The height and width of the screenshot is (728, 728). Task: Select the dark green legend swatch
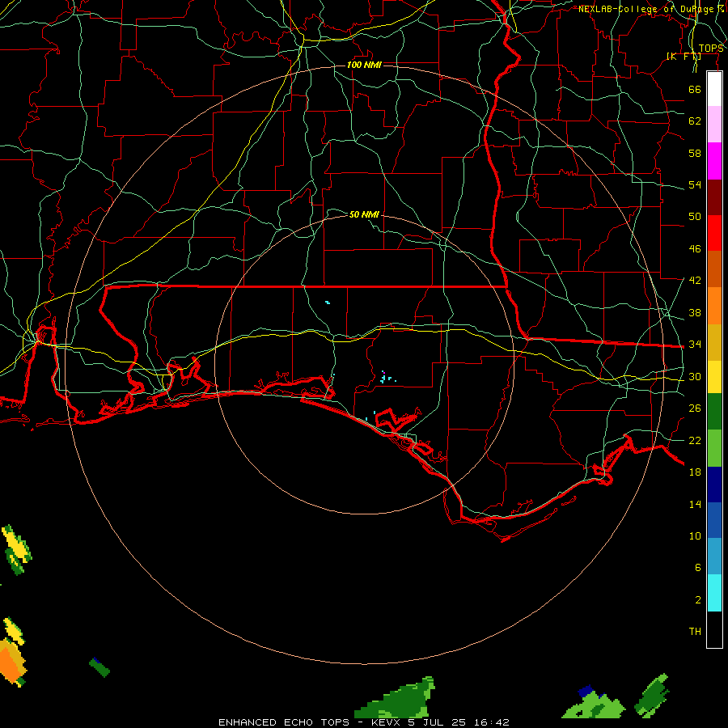714,412
